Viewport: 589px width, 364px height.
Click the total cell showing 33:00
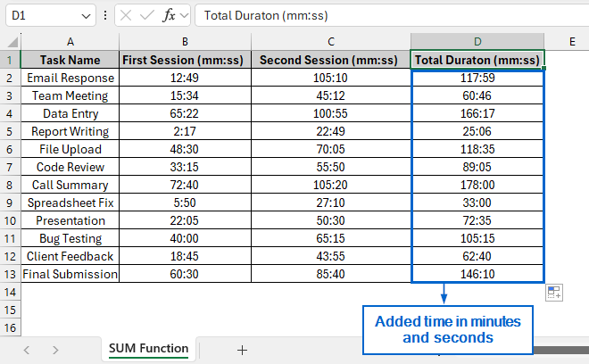(477, 203)
